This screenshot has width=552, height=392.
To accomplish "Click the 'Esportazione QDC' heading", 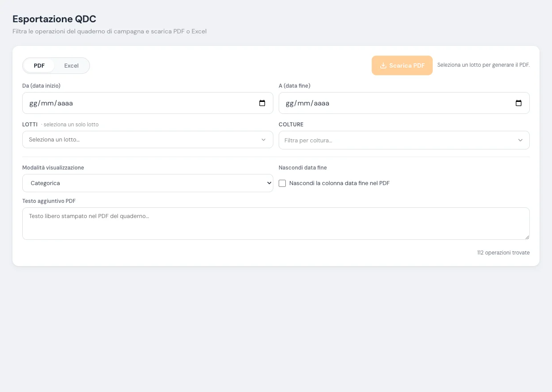I will coord(54,19).
